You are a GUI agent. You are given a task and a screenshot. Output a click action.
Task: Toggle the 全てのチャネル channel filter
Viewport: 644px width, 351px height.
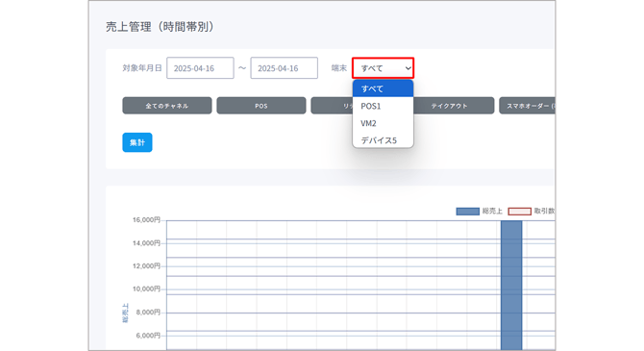pyautogui.click(x=167, y=106)
